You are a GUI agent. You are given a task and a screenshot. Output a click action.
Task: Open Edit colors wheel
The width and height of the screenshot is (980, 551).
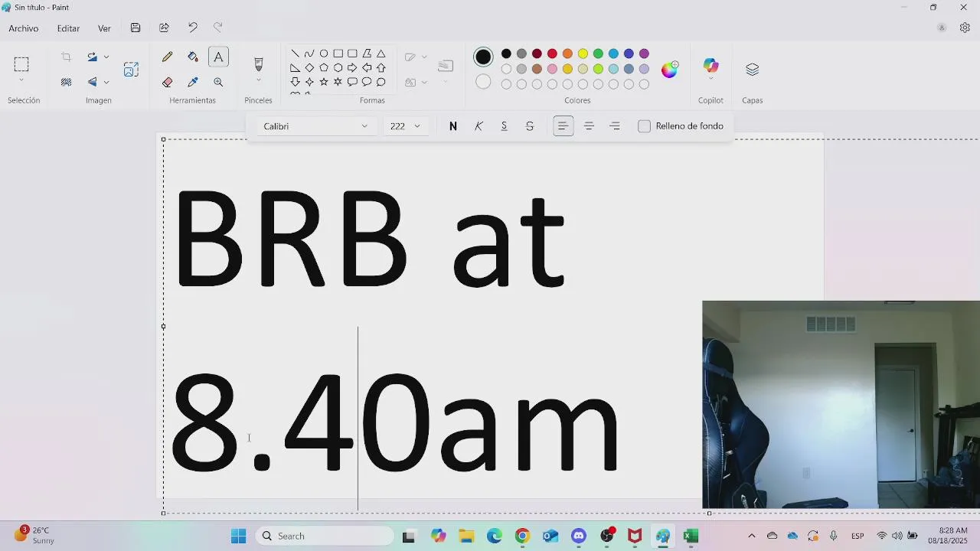click(x=670, y=70)
